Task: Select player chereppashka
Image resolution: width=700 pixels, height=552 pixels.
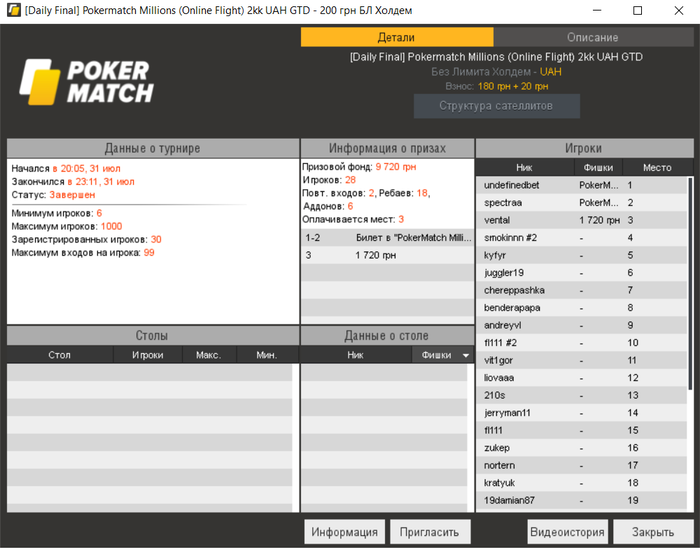Action: coord(581,290)
